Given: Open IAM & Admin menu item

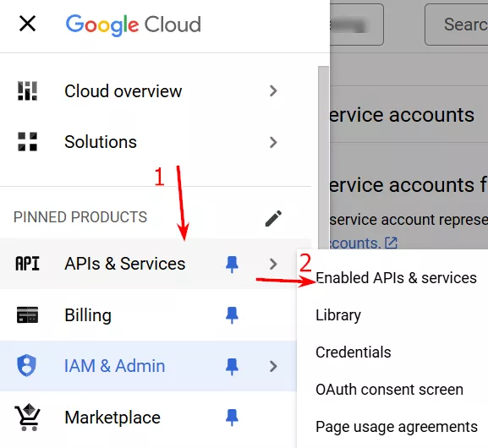Looking at the screenshot, I should click(x=148, y=366).
